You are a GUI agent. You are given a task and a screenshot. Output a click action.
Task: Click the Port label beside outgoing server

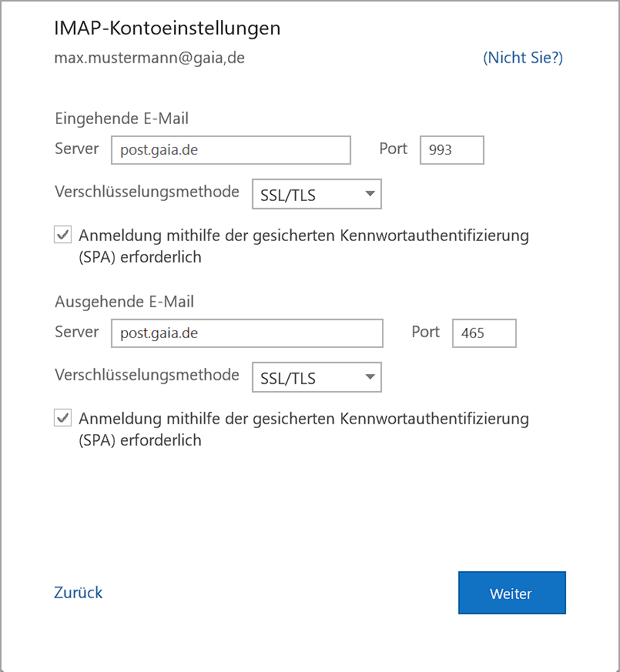point(425,332)
